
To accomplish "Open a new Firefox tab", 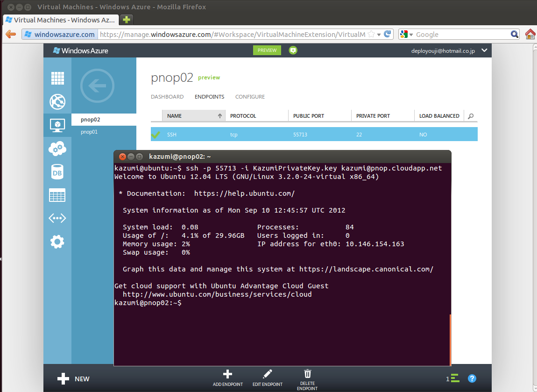I will [x=127, y=20].
